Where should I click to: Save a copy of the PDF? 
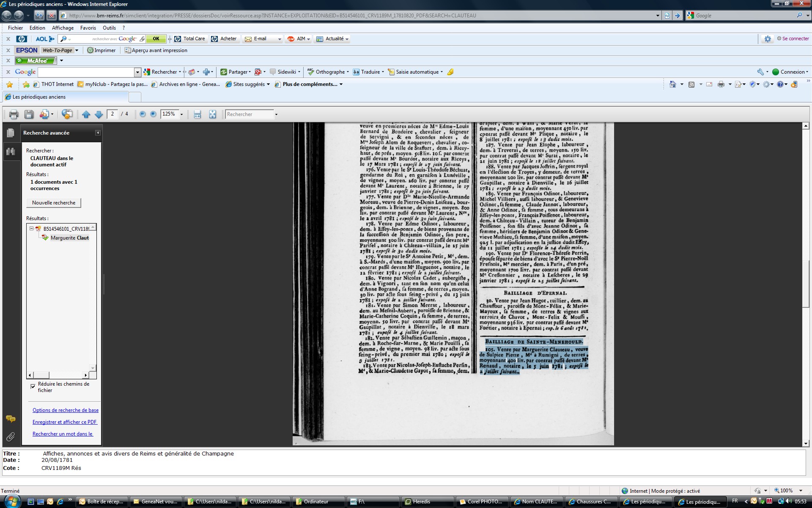(29, 114)
